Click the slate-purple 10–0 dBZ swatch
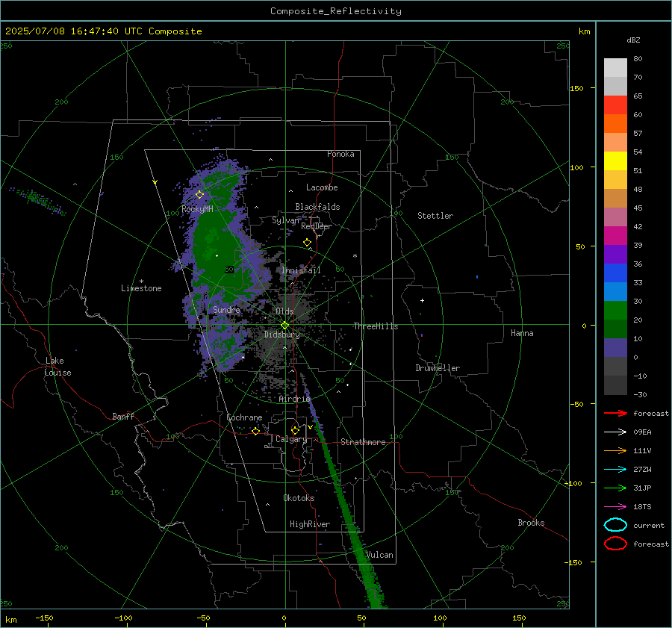This screenshot has width=672, height=628. click(x=615, y=348)
